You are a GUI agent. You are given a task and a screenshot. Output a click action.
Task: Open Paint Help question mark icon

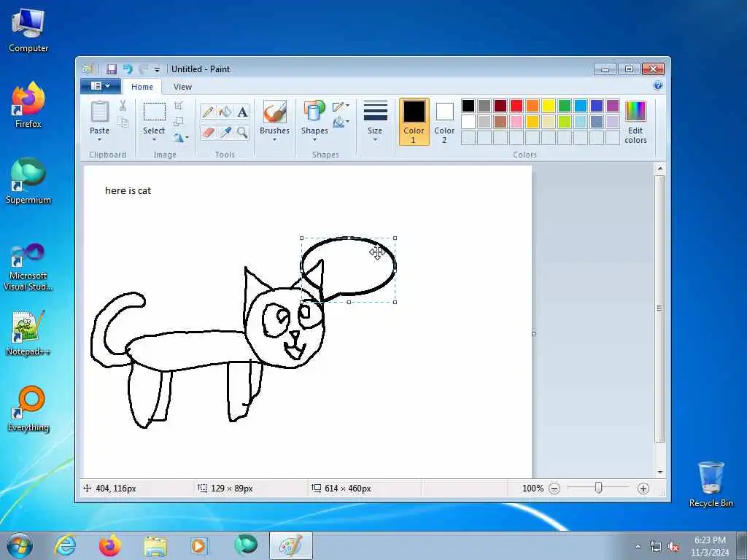click(x=658, y=86)
